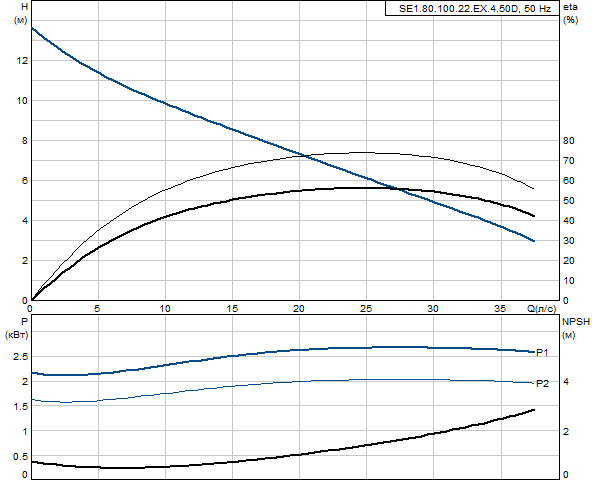This screenshot has width=592, height=480.
Task: Click the 12 tick on head axis
Action: (x=22, y=60)
